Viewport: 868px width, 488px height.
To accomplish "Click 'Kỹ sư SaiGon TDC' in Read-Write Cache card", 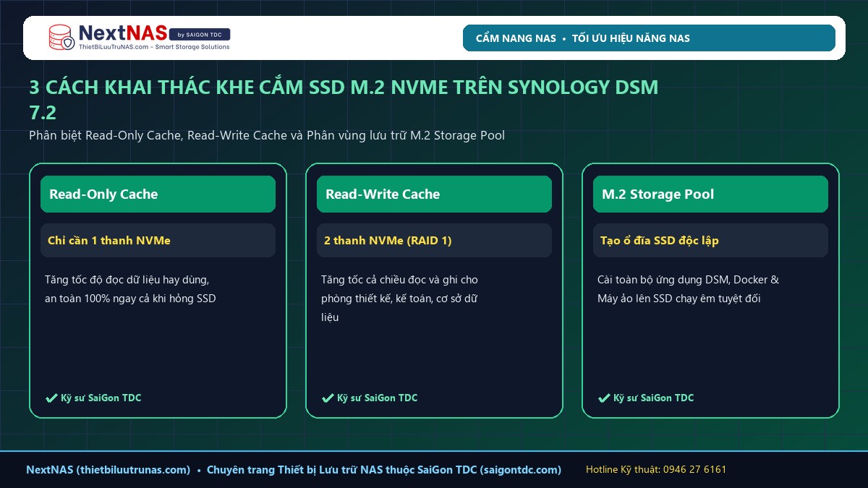I will [x=377, y=398].
